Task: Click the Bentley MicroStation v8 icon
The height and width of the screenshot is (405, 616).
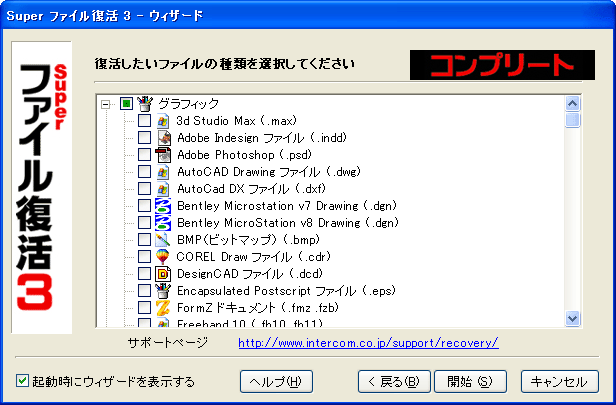Action: (x=163, y=223)
